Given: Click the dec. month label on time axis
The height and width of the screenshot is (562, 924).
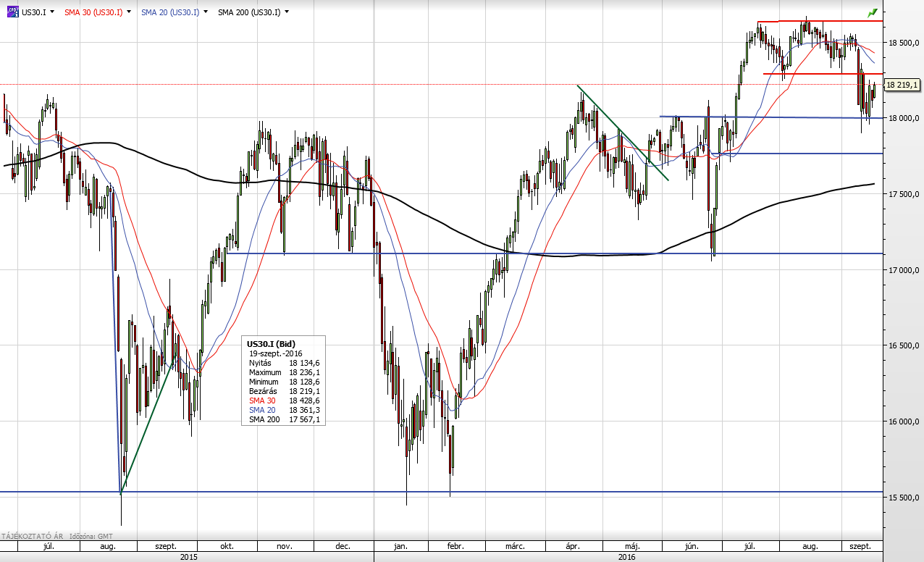Looking at the screenshot, I should click(343, 546).
